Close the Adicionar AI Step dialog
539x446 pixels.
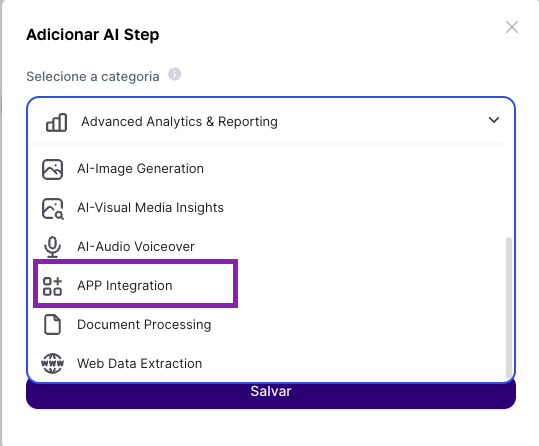point(512,27)
